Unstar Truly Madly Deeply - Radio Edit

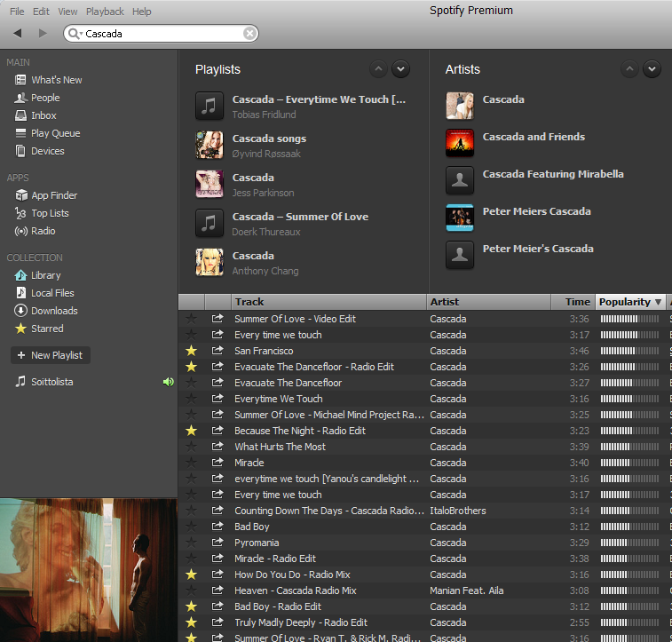coord(191,622)
